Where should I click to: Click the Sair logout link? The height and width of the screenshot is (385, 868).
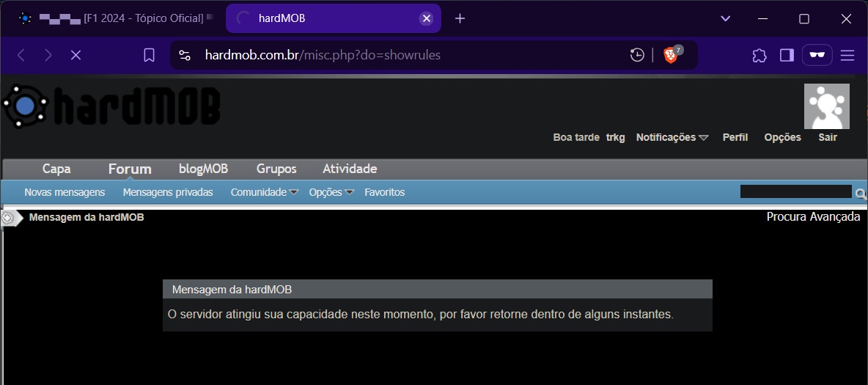point(828,137)
